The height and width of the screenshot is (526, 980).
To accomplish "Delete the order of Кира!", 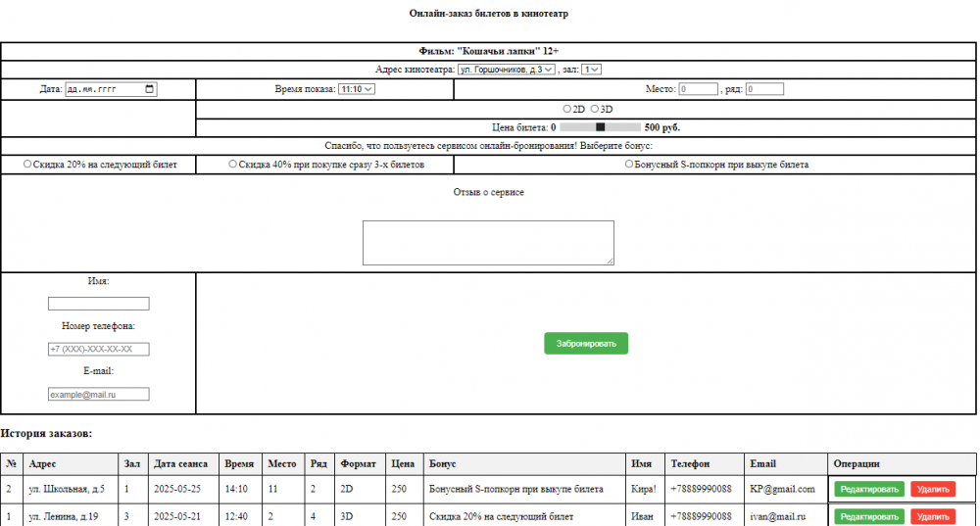I will click(933, 489).
